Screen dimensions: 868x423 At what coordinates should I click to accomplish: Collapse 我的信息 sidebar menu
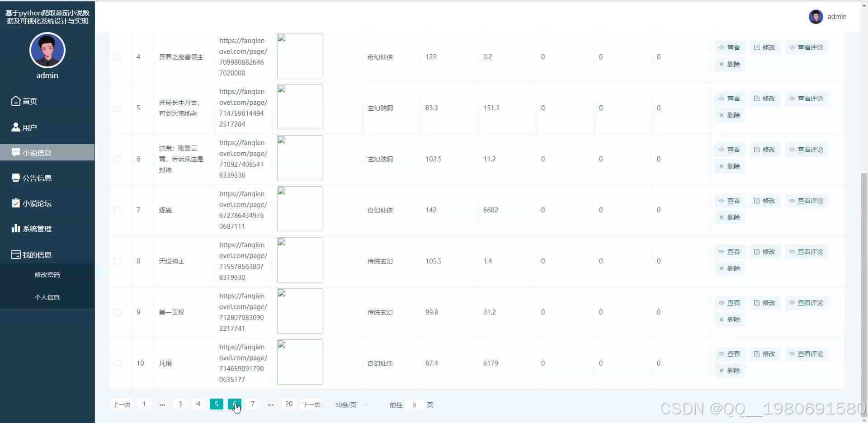pos(47,254)
